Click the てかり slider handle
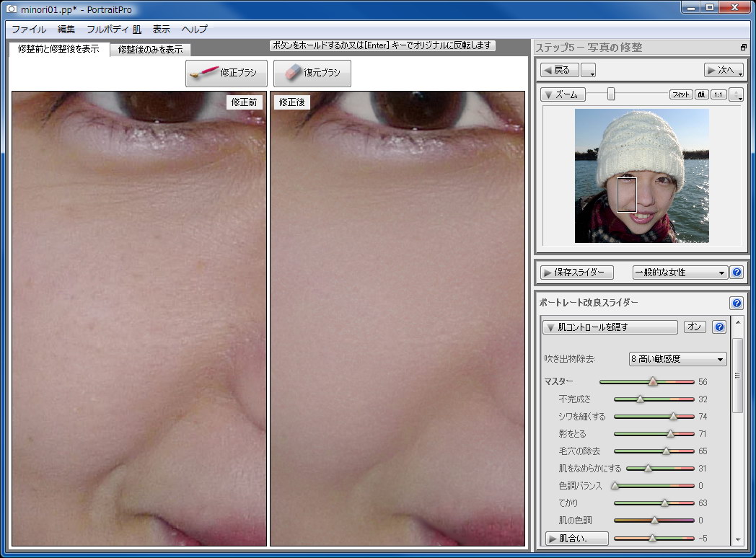 (x=664, y=503)
